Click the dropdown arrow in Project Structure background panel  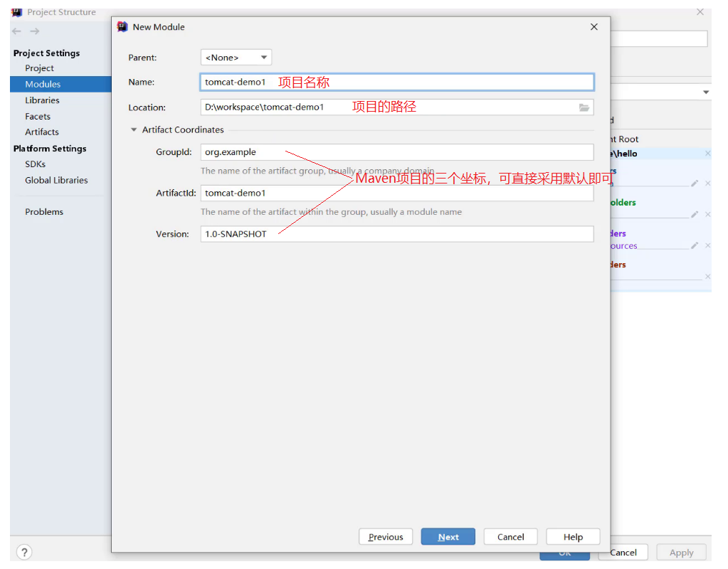point(706,92)
